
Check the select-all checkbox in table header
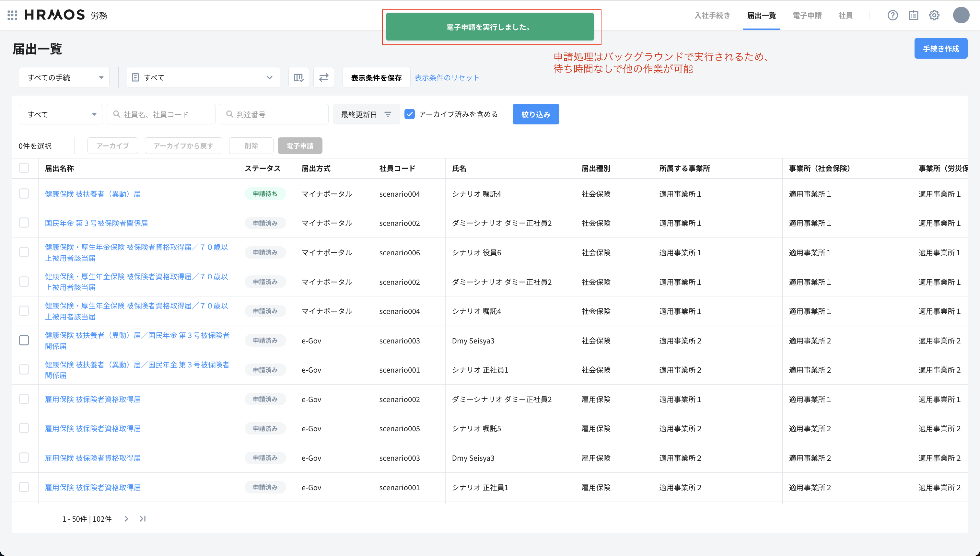tap(24, 168)
